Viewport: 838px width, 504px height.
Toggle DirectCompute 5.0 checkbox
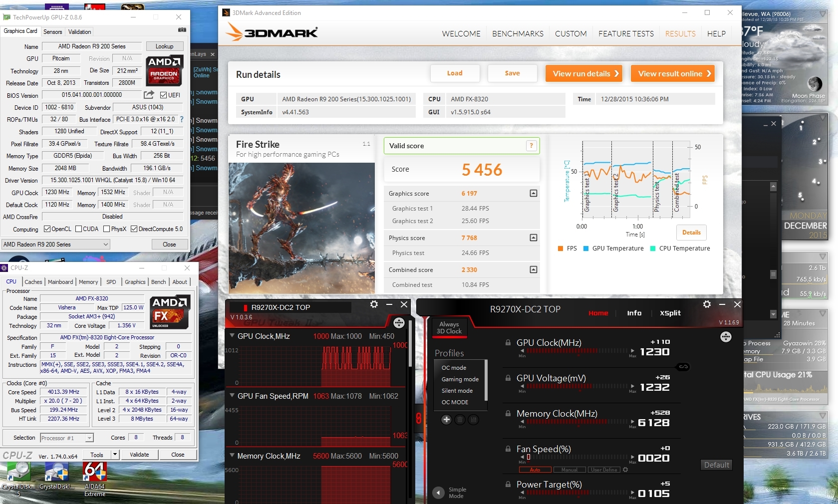click(134, 229)
